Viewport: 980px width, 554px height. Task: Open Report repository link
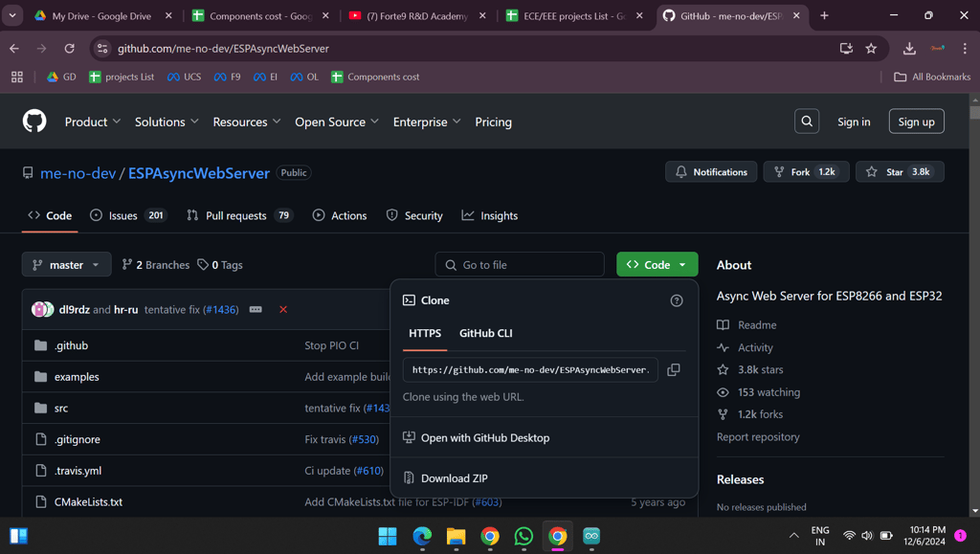pos(758,436)
